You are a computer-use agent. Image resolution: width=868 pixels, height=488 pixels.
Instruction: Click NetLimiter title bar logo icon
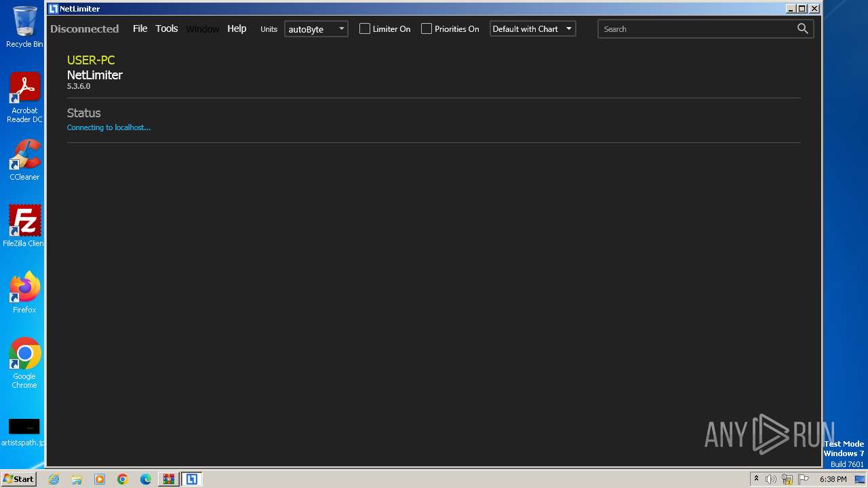53,9
